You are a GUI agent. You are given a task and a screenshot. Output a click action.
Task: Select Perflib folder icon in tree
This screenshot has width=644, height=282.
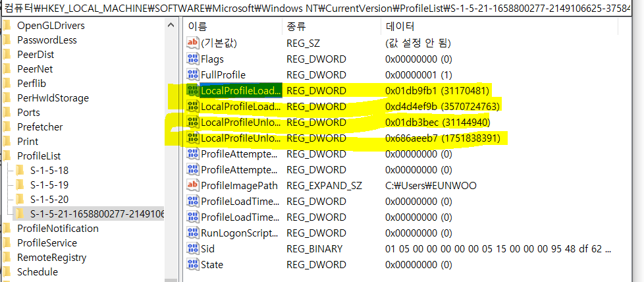click(7, 84)
